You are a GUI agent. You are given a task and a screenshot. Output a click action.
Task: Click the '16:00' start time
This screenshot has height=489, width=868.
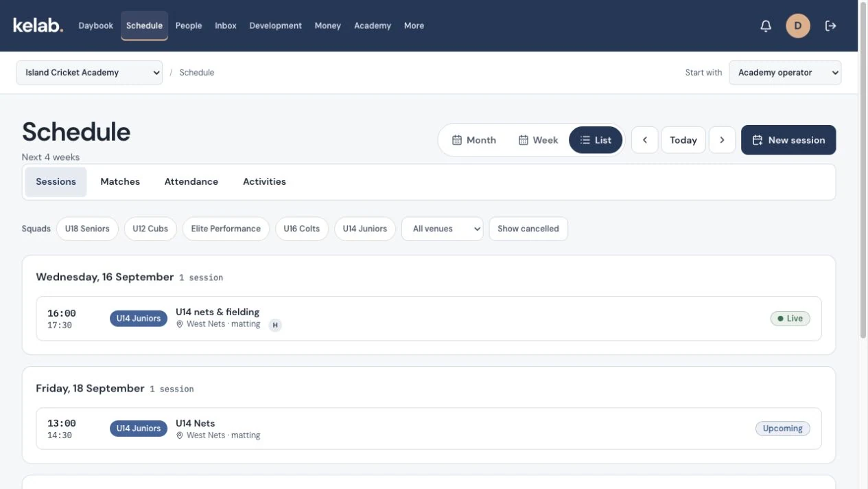click(62, 313)
